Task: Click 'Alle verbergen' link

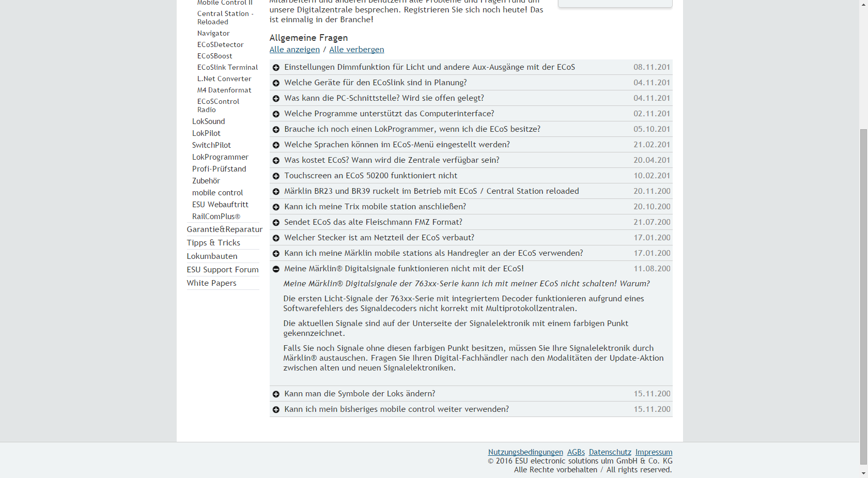Action: (357, 50)
